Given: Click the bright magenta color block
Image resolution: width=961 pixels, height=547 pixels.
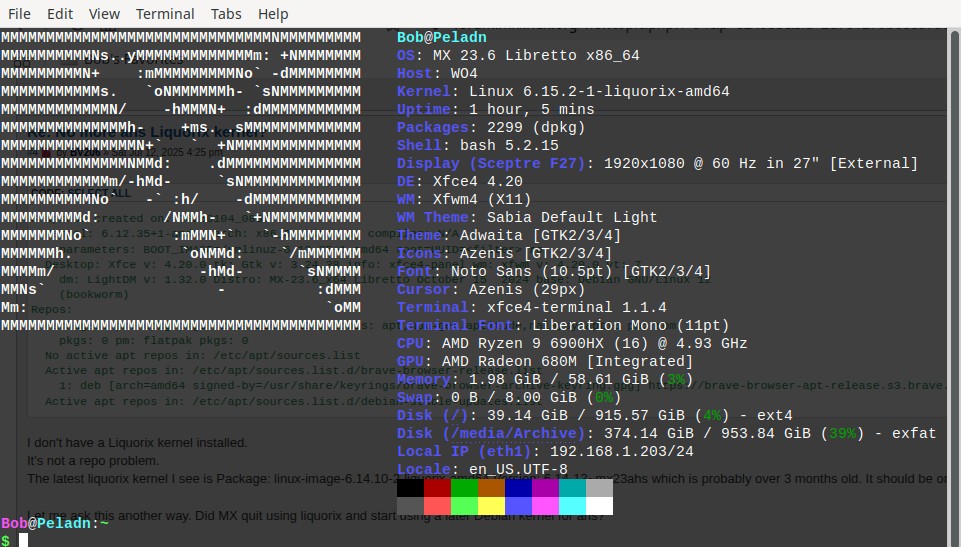Looking at the screenshot, I should click(x=545, y=506).
